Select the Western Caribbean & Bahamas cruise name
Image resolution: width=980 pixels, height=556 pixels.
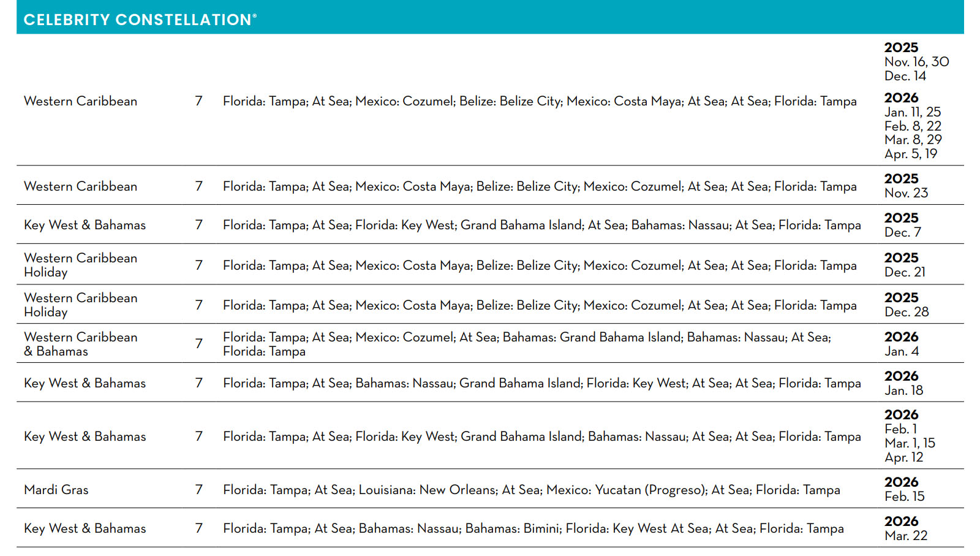80,344
